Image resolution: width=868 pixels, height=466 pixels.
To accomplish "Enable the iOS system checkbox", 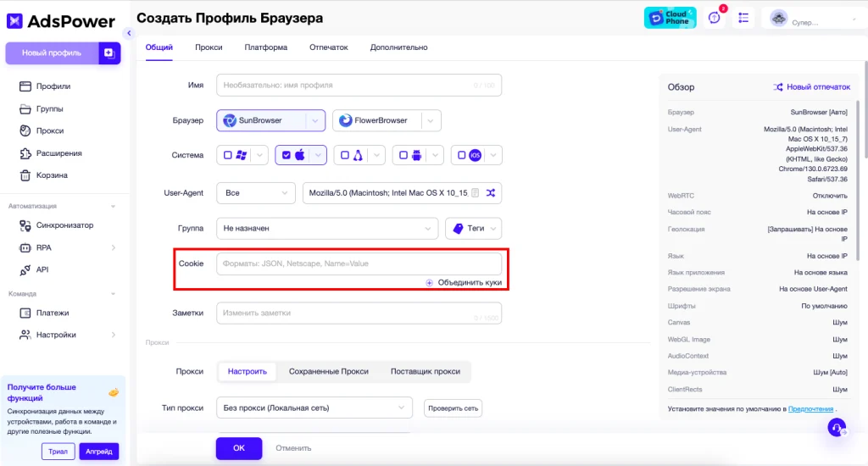I will [x=462, y=156].
